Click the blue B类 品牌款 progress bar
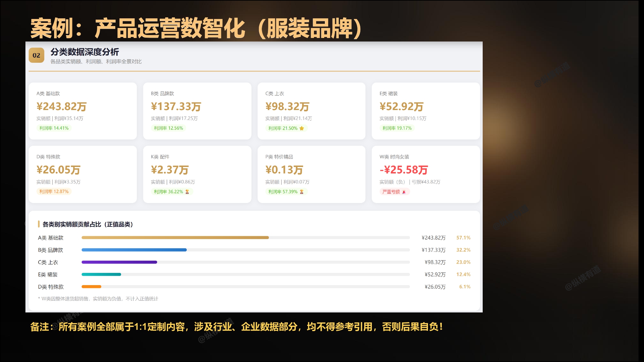Screen dimensions: 644x362 coord(134,250)
